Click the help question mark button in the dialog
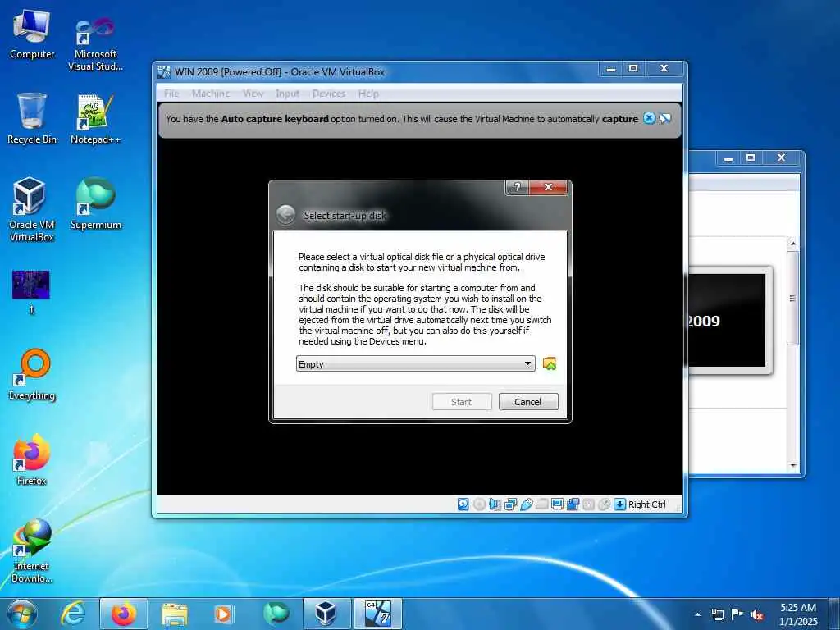840x630 pixels. coord(517,187)
